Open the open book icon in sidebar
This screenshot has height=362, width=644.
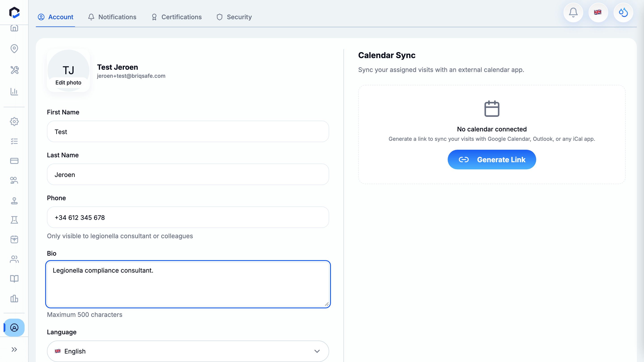[x=14, y=279]
